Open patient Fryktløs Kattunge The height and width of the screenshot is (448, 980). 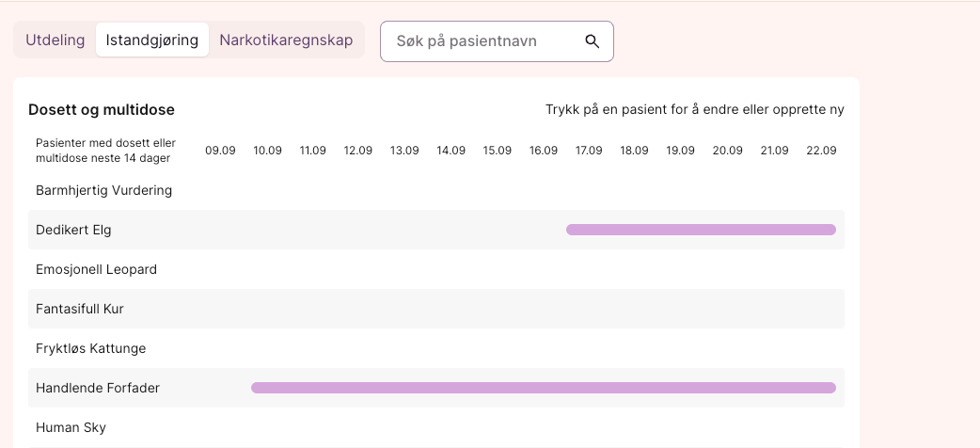pyautogui.click(x=90, y=348)
